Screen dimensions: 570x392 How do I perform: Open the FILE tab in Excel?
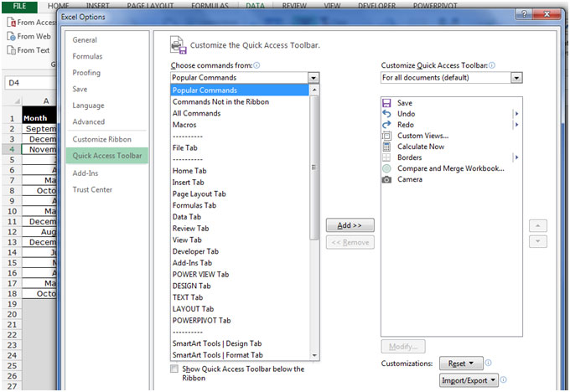[19, 6]
